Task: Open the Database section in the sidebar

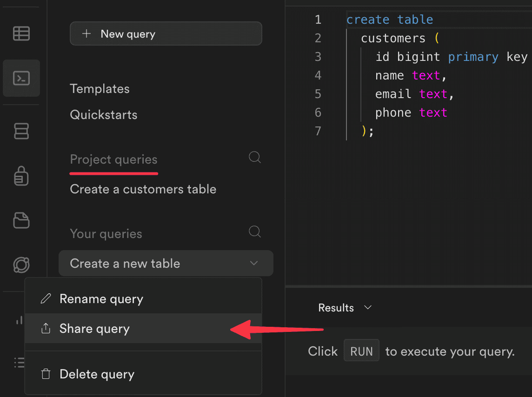Action: click(x=21, y=131)
